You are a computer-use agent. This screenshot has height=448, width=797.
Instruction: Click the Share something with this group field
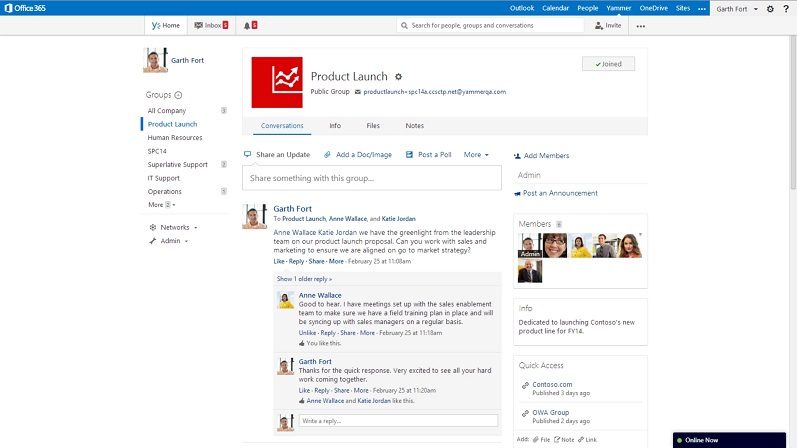(372, 178)
